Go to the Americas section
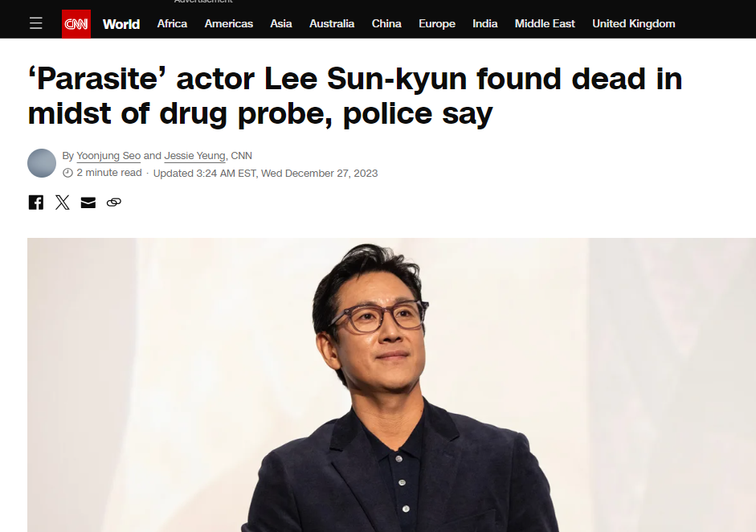 228,23
